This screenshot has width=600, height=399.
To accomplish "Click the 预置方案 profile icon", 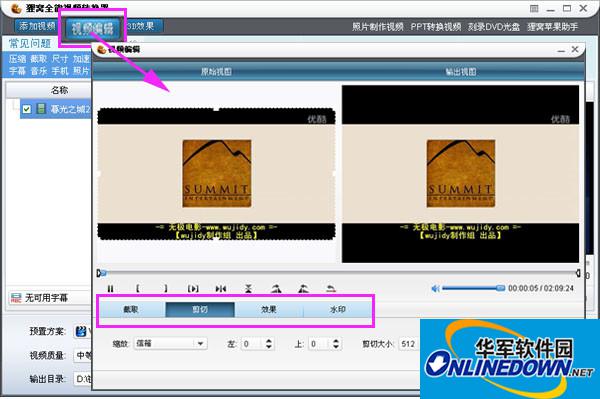I will point(81,331).
